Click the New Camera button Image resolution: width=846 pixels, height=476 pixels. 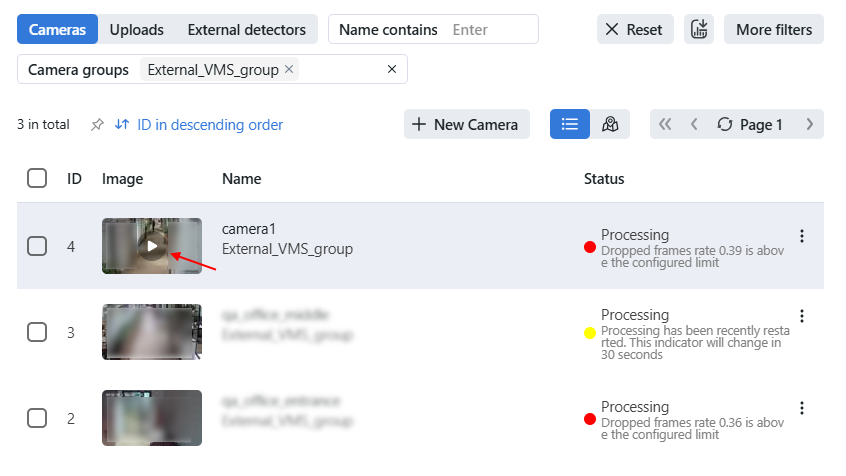pos(466,125)
